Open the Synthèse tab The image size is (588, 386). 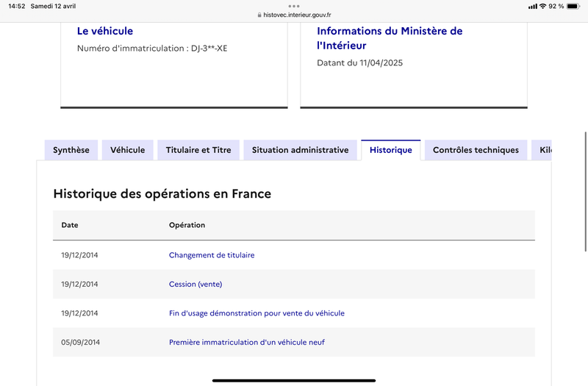point(71,150)
